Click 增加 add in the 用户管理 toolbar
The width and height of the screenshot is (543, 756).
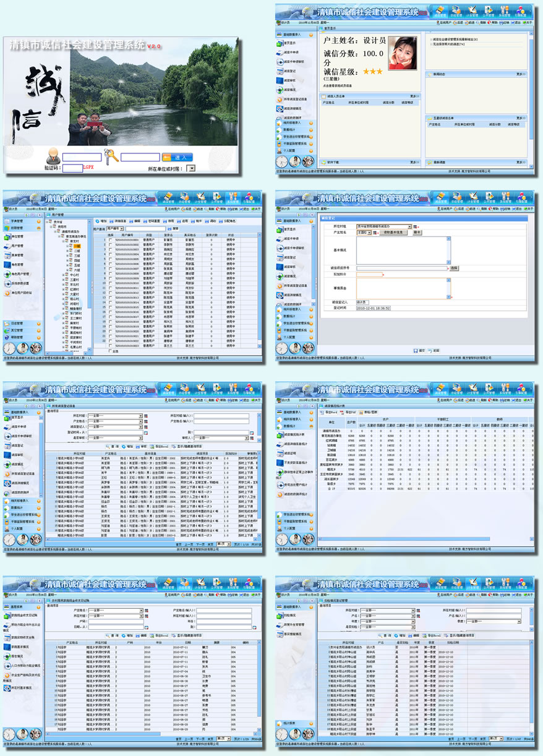coord(101,221)
